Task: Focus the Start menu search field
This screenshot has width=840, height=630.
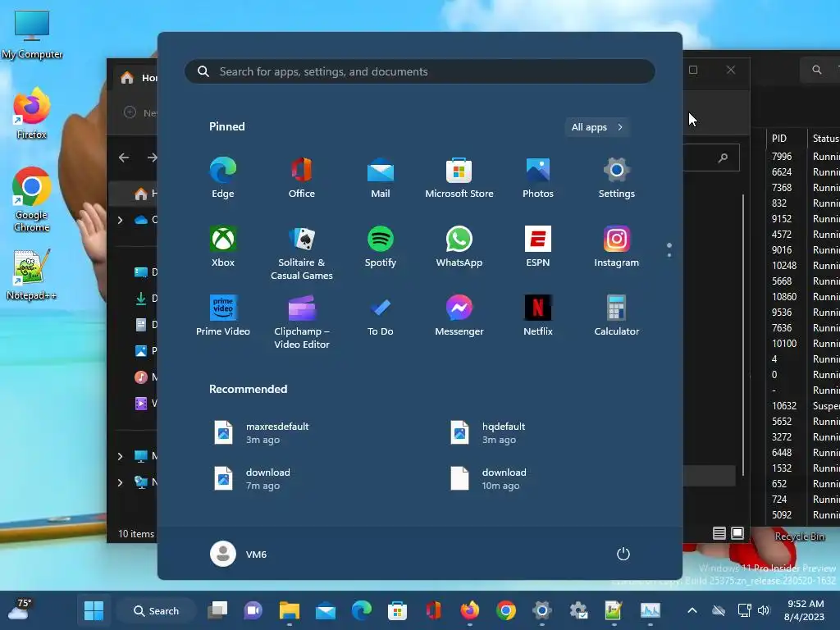Action: [420, 72]
